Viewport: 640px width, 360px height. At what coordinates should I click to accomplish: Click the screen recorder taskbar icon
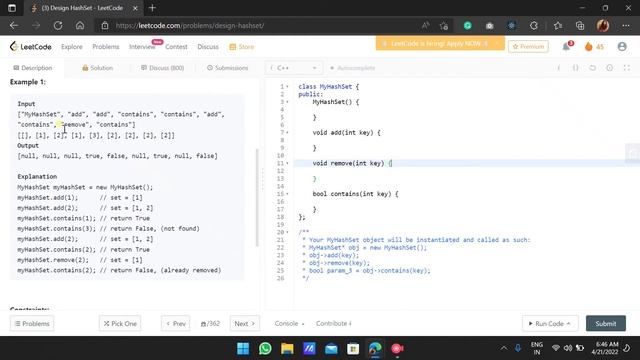click(397, 348)
